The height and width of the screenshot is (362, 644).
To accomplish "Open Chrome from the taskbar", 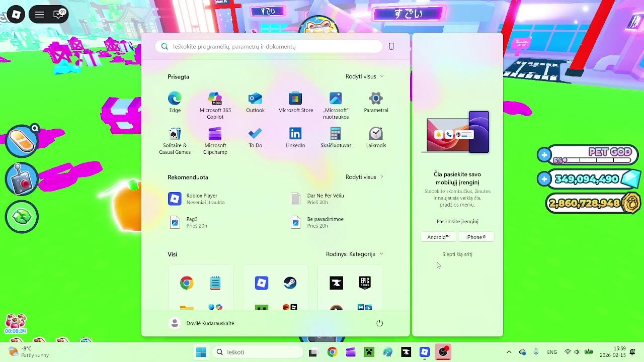I will [x=332, y=352].
